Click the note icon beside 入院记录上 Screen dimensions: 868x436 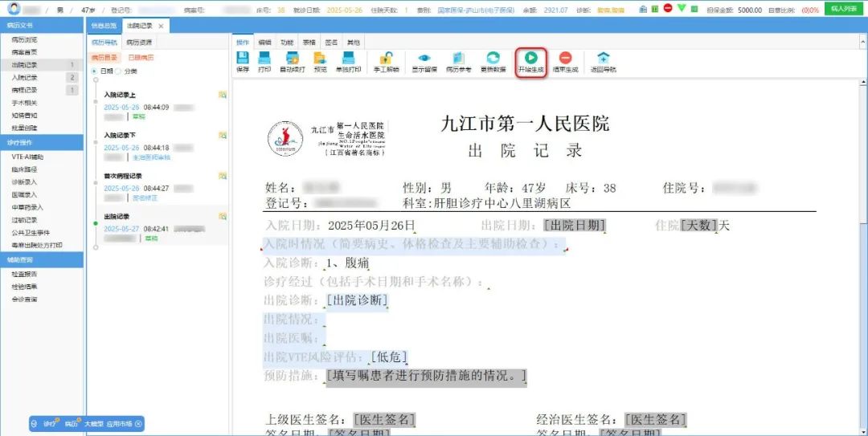pos(223,96)
